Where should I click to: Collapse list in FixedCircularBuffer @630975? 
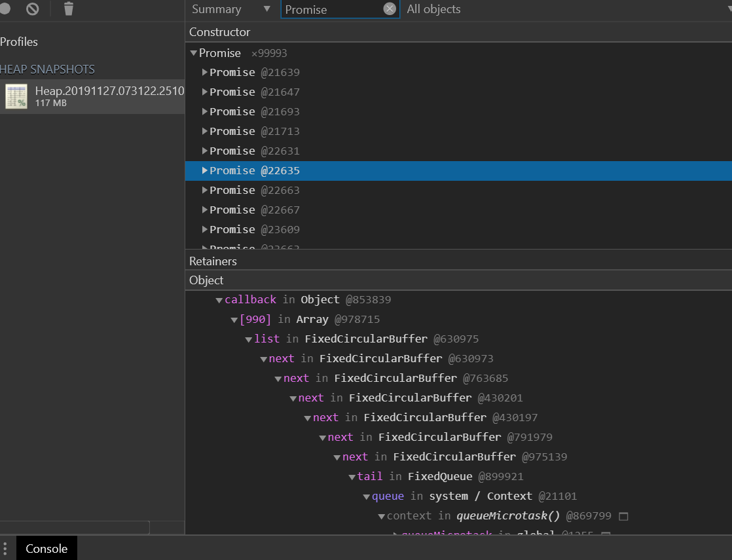[249, 339]
